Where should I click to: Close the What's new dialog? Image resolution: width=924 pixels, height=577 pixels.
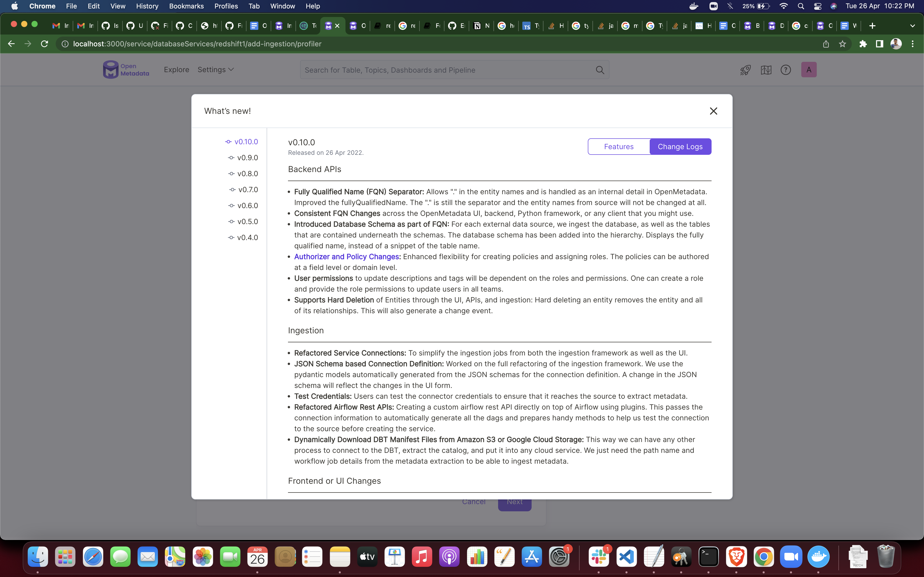713,111
